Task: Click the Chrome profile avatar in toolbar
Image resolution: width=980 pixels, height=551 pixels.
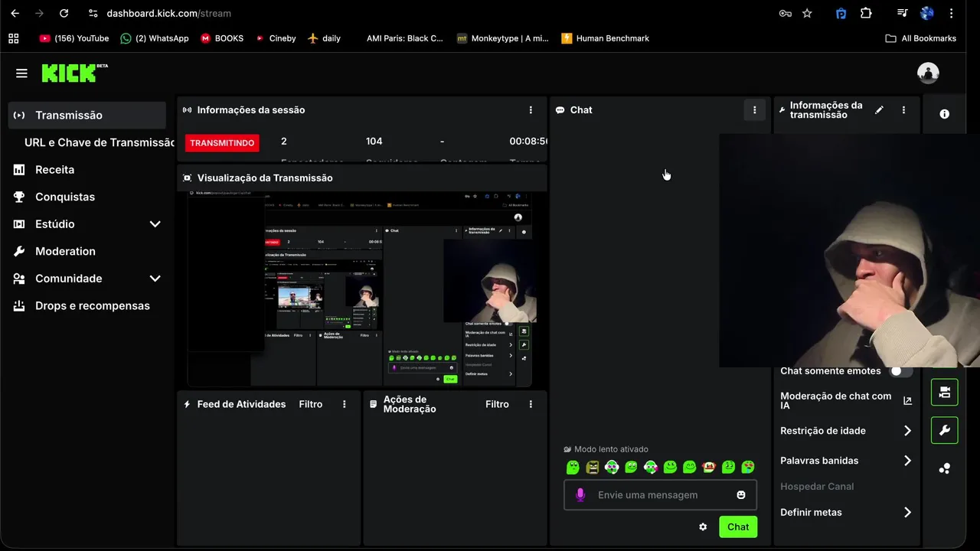Action: point(927,13)
